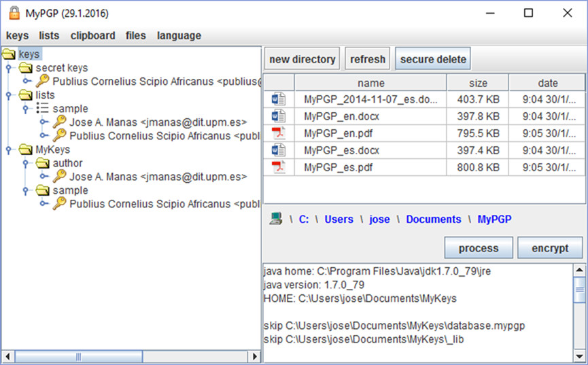This screenshot has height=365, width=588.
Task: Click the tree panel scroll left arrow
Action: click(x=7, y=356)
